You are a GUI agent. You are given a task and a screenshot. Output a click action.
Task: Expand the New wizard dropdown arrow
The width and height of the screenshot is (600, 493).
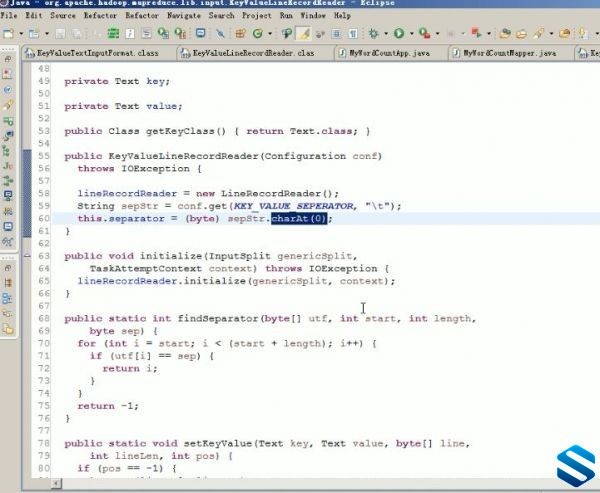coord(21,34)
